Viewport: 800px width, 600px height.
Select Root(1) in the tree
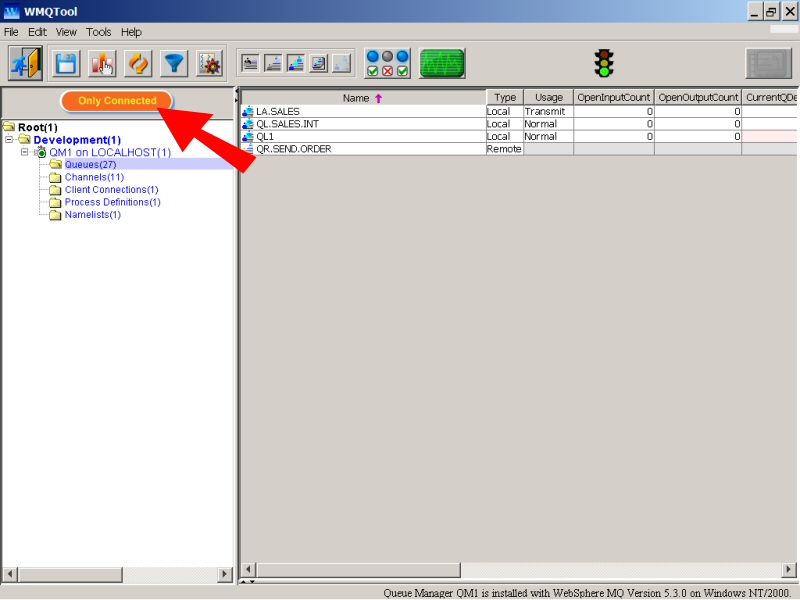(x=37, y=127)
